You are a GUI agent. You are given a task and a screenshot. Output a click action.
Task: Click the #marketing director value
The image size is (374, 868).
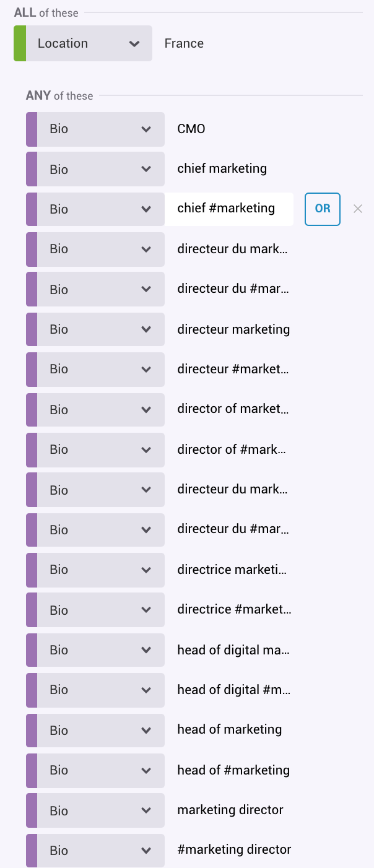point(234,850)
